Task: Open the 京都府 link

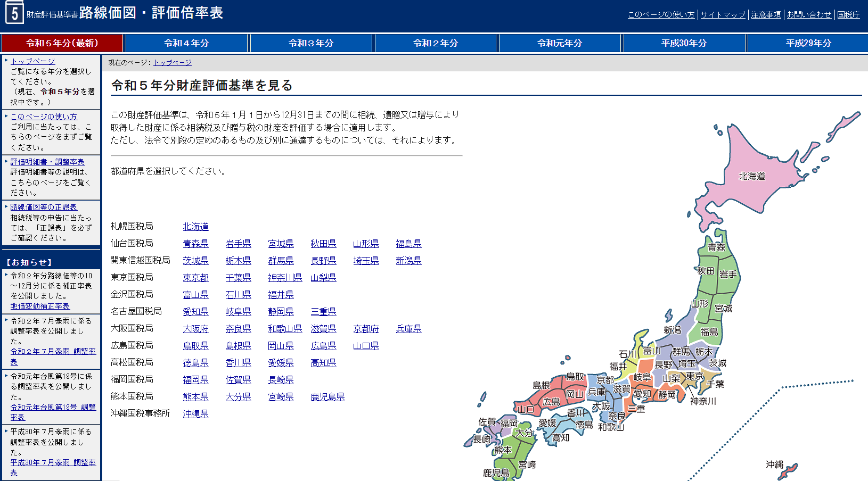Action: pos(366,329)
